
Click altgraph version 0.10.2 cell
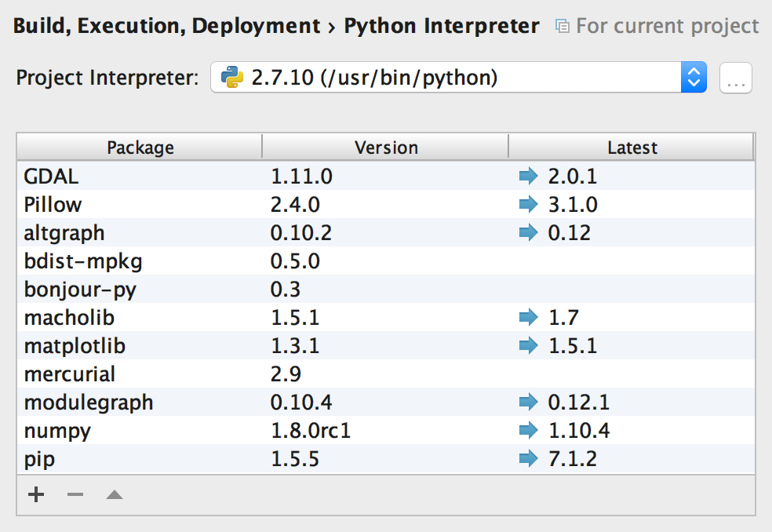tap(301, 232)
